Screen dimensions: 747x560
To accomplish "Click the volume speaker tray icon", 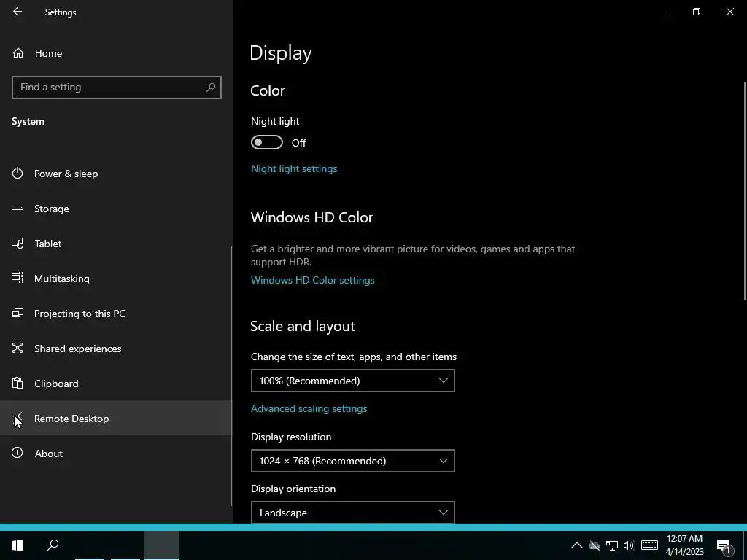I will click(x=629, y=545).
